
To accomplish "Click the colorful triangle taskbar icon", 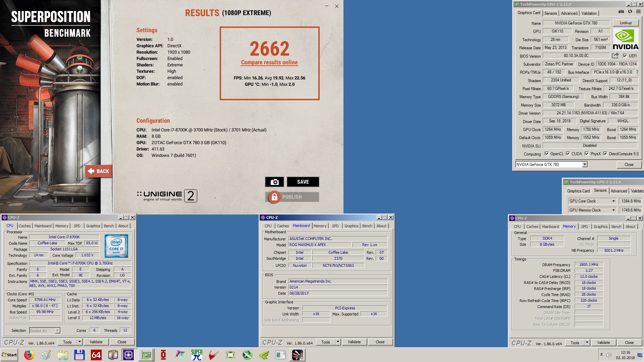I will (x=180, y=355).
